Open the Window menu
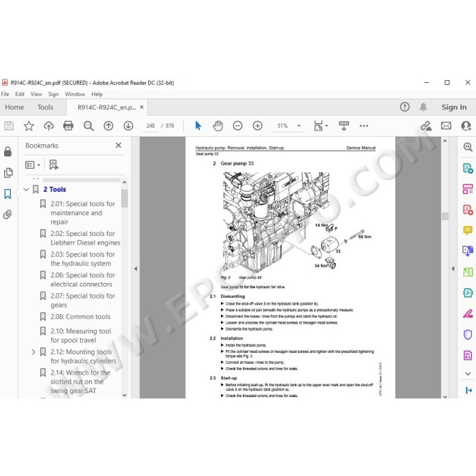Image resolution: width=476 pixels, height=476 pixels. pos(75,94)
